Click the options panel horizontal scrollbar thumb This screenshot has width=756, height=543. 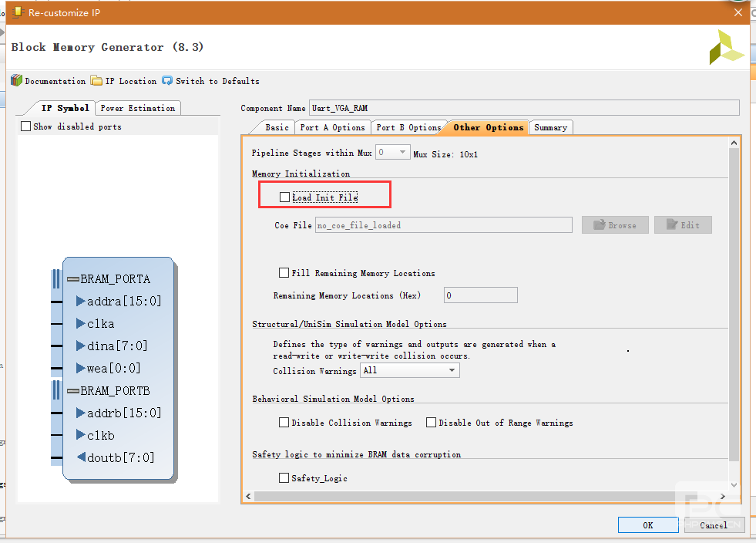coord(475,496)
